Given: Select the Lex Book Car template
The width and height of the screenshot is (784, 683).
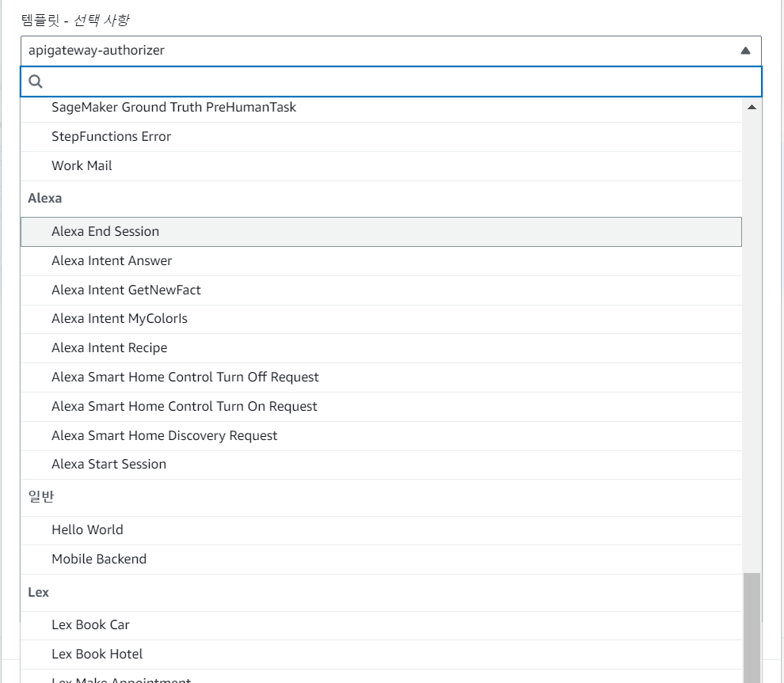Looking at the screenshot, I should pos(381,625).
